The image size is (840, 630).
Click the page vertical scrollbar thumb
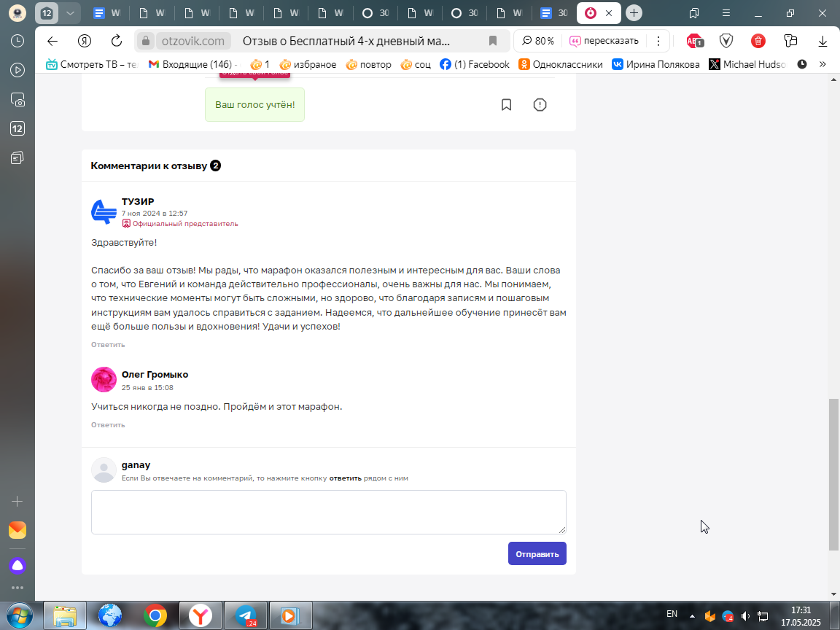(833, 475)
